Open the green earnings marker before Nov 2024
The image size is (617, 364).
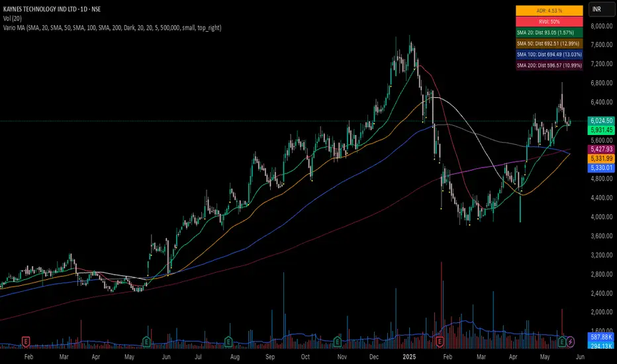click(337, 341)
